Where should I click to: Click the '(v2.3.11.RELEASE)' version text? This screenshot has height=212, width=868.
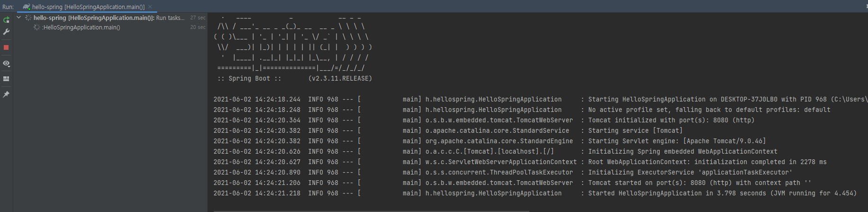click(340, 79)
